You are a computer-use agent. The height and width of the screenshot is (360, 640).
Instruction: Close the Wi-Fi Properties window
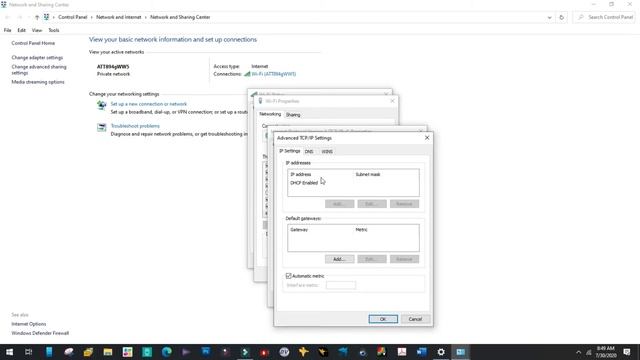[x=392, y=101]
